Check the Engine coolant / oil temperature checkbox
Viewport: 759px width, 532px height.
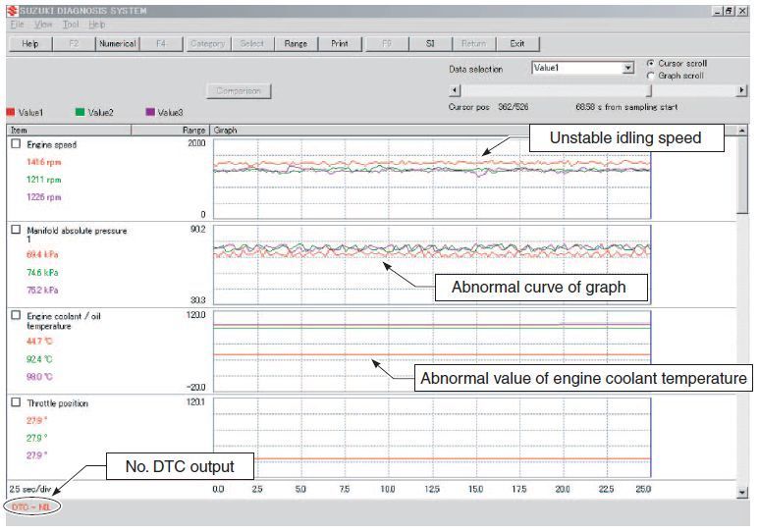coord(16,315)
